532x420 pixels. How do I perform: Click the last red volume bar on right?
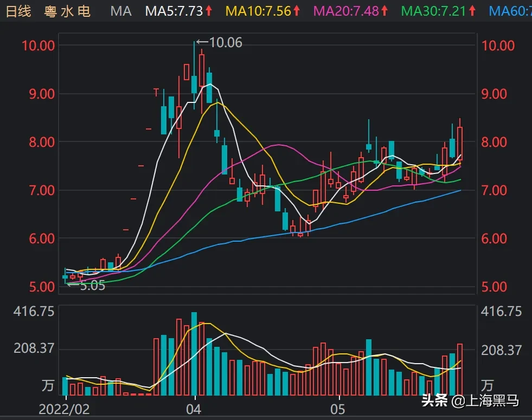pyautogui.click(x=460, y=370)
